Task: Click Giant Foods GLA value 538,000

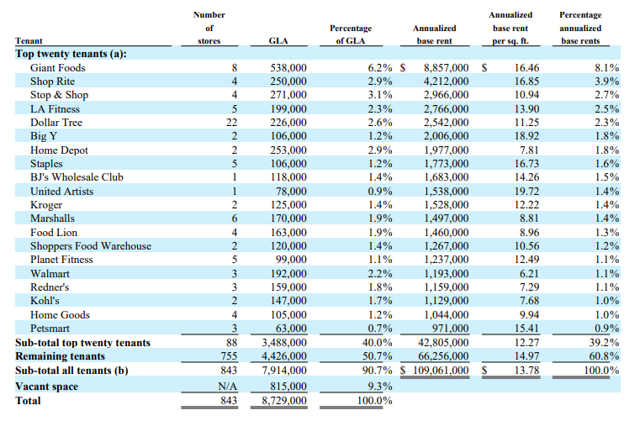Action: 288,68
